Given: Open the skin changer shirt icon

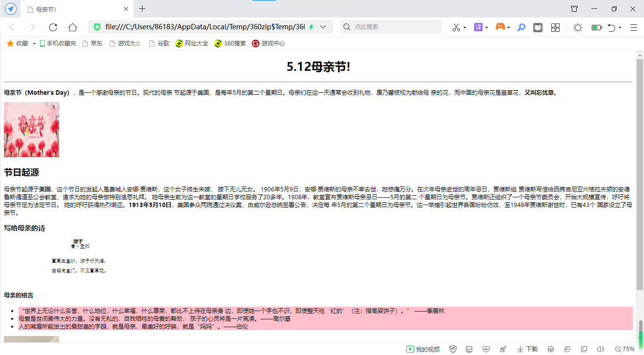Looking at the screenshot, I should click(574, 9).
